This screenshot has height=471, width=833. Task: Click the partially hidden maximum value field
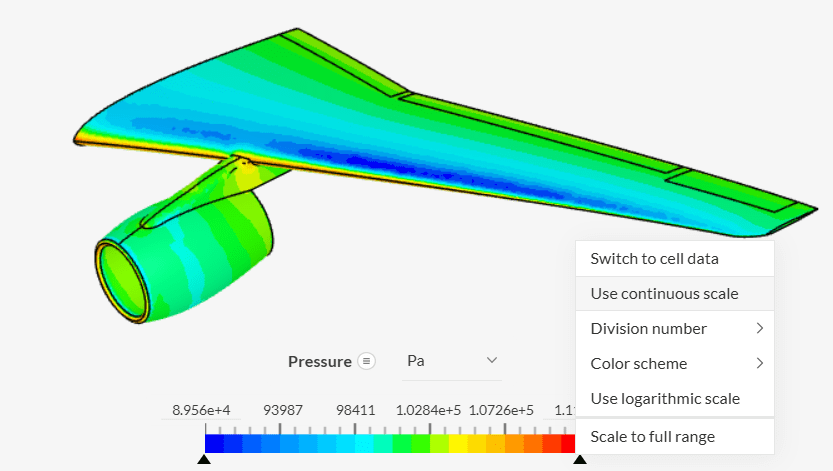566,410
